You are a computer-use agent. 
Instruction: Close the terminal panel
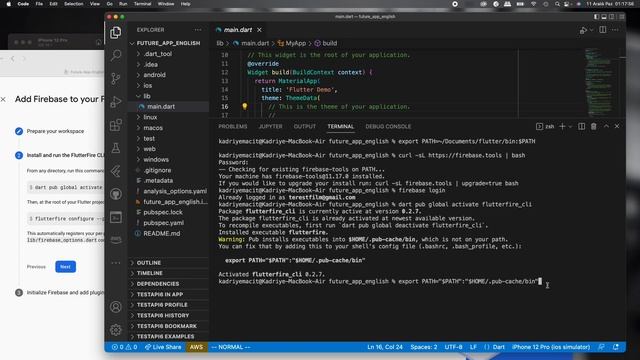pos(617,127)
